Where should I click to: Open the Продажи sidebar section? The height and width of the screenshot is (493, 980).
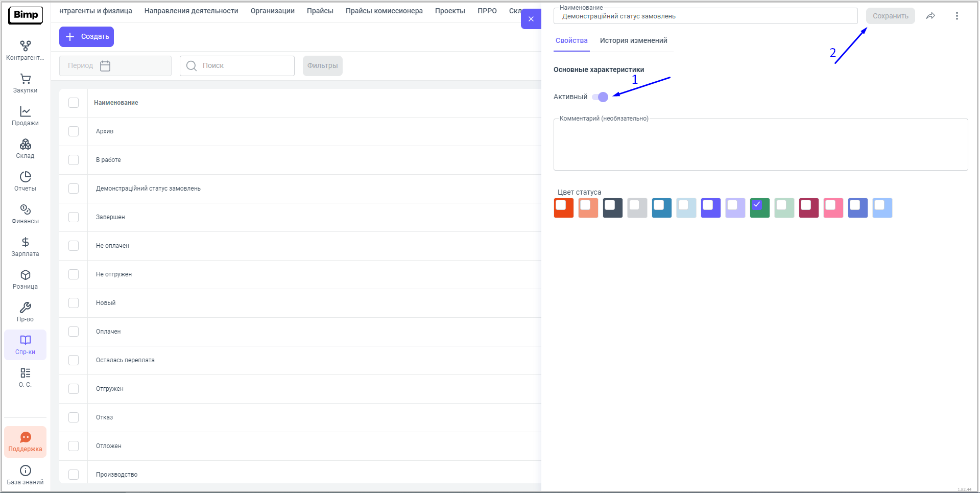coord(25,116)
